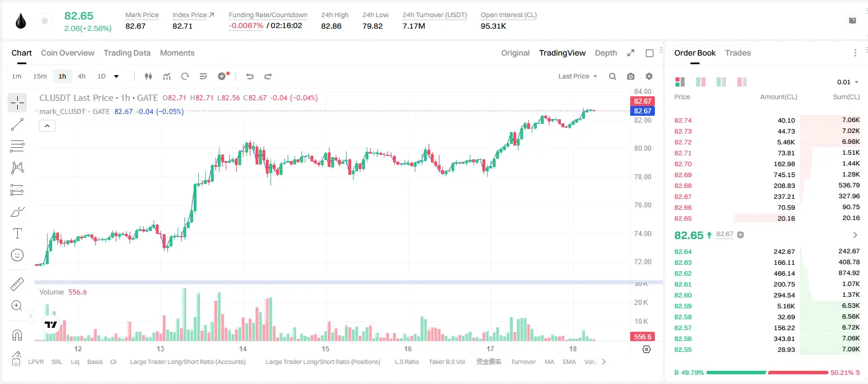Collapse the chart legend with chevron
The image size is (868, 384).
(47, 126)
